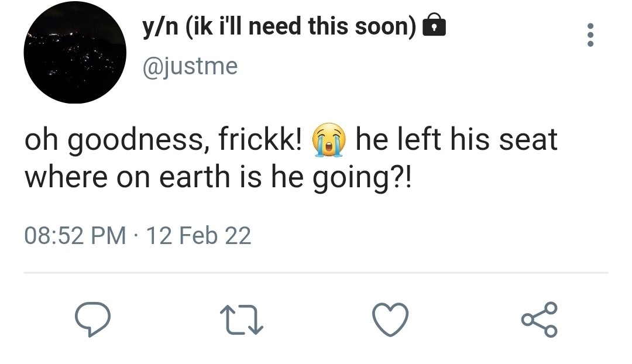Like the tweet with the heart icon

tap(390, 320)
